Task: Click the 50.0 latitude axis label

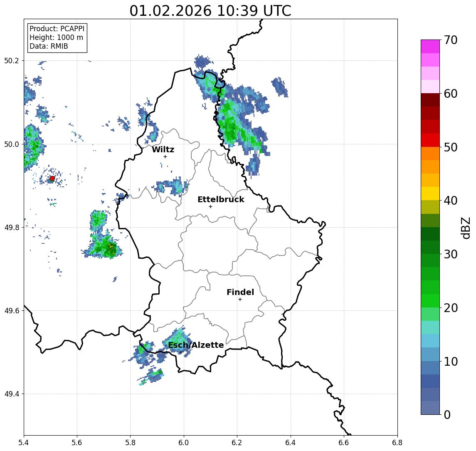Action: 12,144
